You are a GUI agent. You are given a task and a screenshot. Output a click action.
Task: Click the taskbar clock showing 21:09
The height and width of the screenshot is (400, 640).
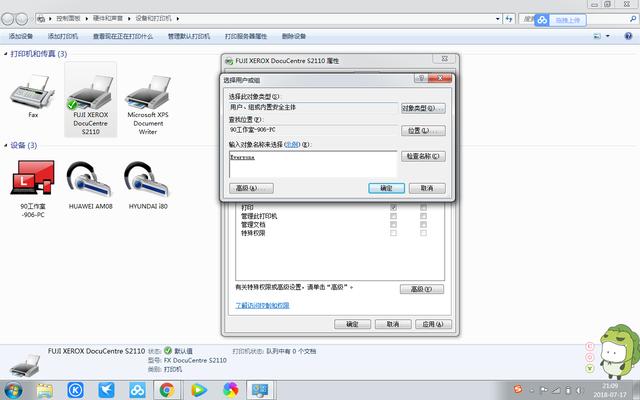[x=610, y=390]
